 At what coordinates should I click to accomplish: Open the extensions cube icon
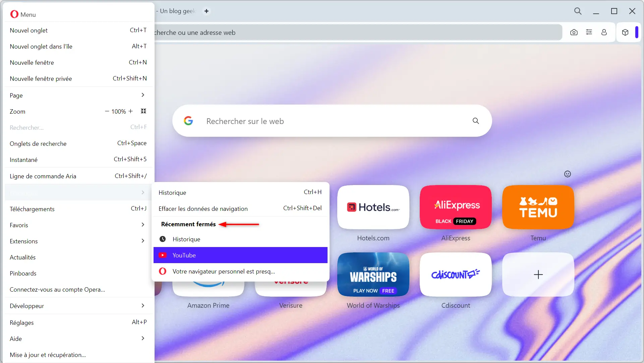pyautogui.click(x=625, y=32)
